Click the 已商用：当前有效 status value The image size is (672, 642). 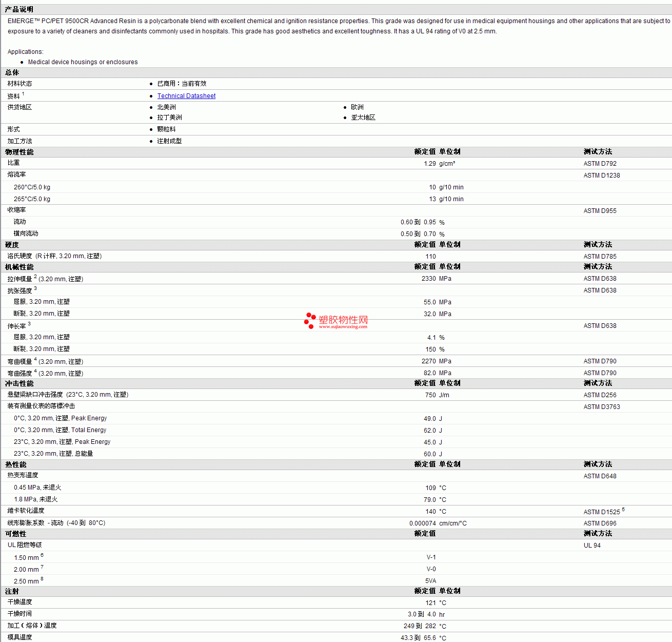coord(182,84)
